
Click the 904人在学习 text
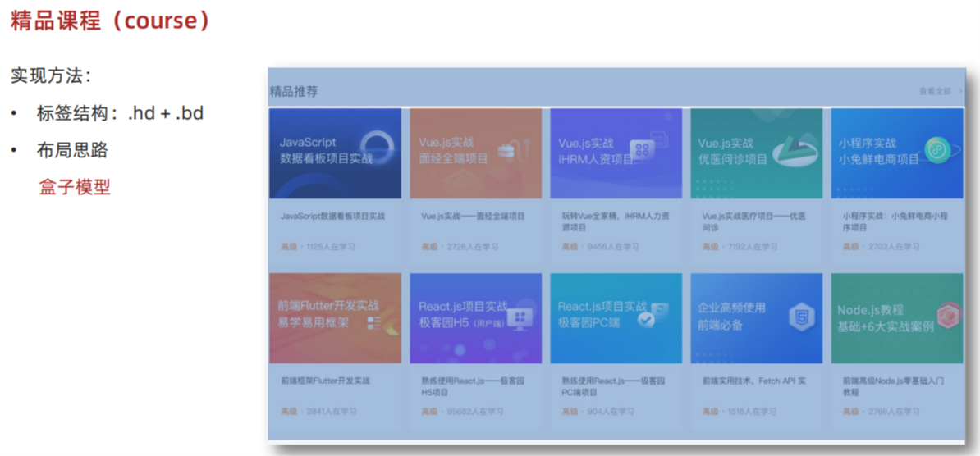pyautogui.click(x=611, y=412)
